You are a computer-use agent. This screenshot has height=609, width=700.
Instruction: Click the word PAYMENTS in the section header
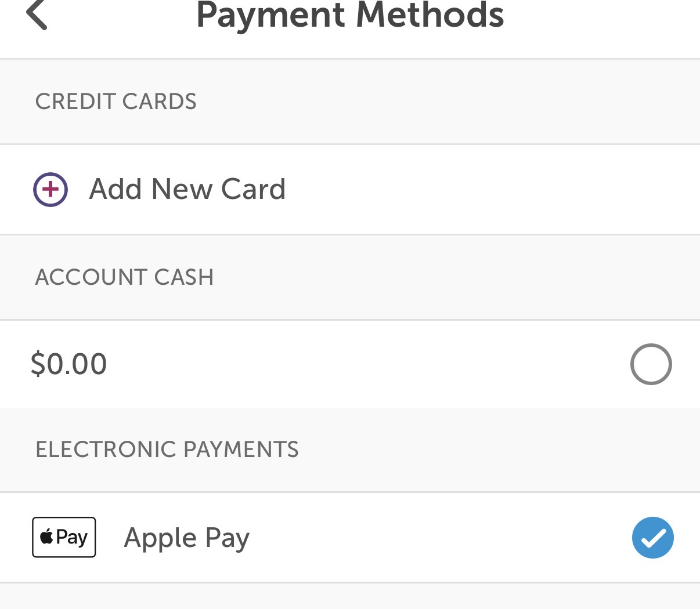(x=241, y=449)
